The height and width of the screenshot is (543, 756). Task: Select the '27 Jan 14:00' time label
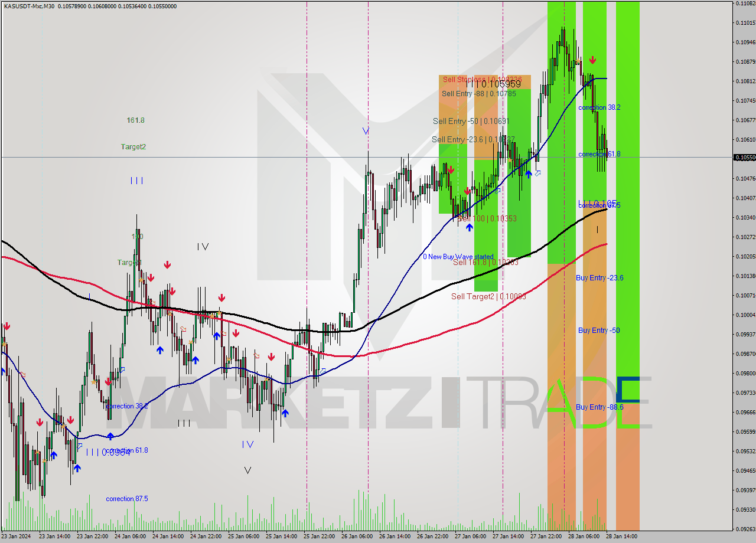tap(509, 537)
